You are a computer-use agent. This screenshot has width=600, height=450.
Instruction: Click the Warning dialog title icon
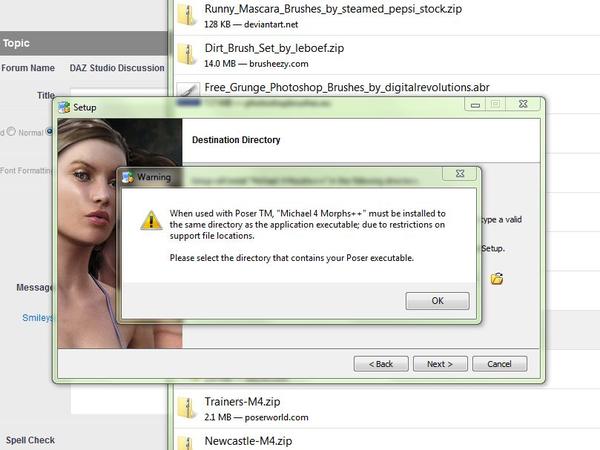pyautogui.click(x=128, y=177)
